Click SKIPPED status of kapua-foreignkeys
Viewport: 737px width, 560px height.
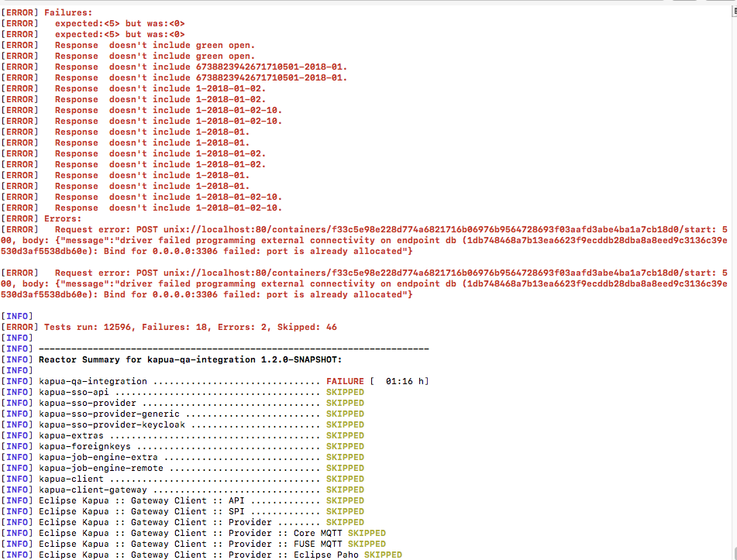(x=345, y=446)
